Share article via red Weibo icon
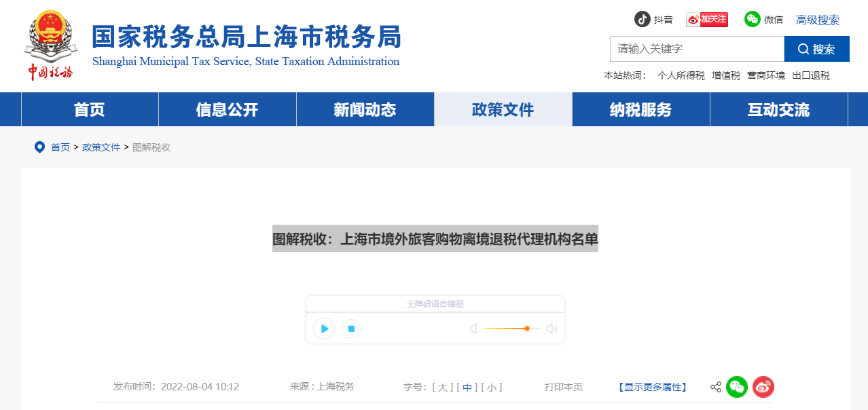This screenshot has width=868, height=410. point(763,387)
